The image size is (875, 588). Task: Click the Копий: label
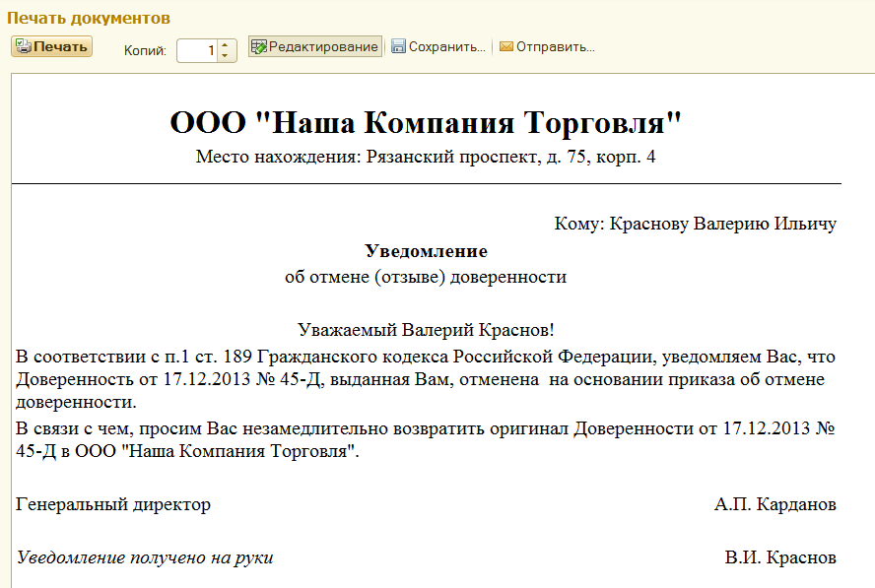pos(145,51)
